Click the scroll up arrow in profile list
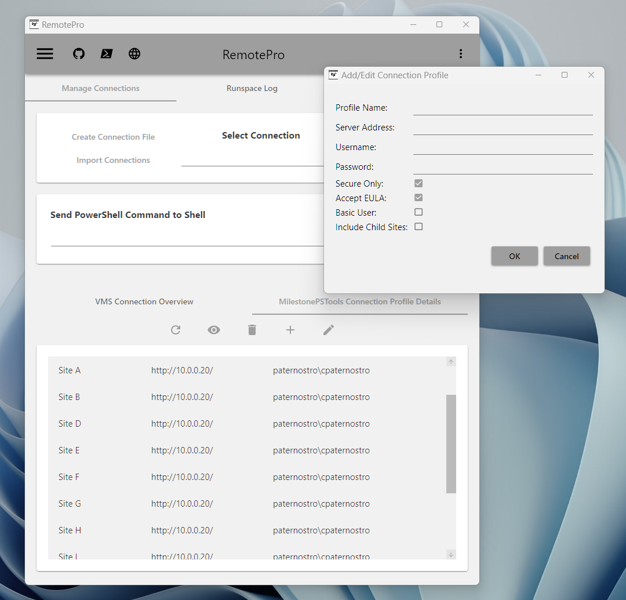 (x=451, y=362)
